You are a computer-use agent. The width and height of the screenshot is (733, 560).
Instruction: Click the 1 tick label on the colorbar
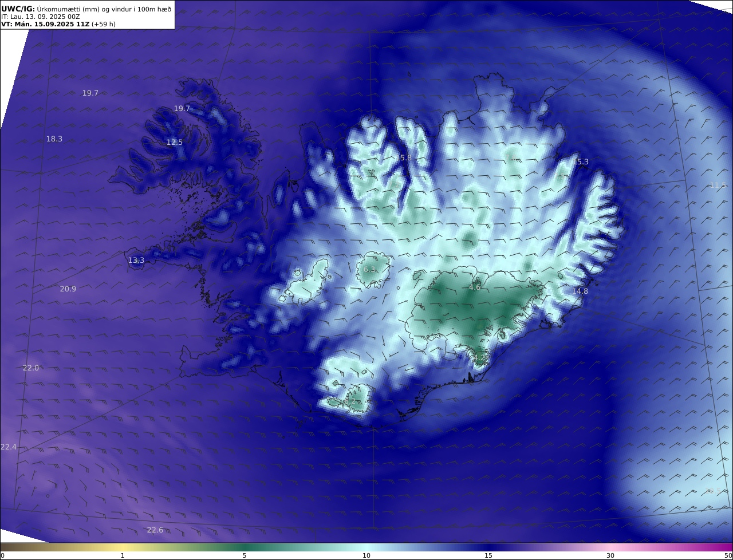click(123, 555)
